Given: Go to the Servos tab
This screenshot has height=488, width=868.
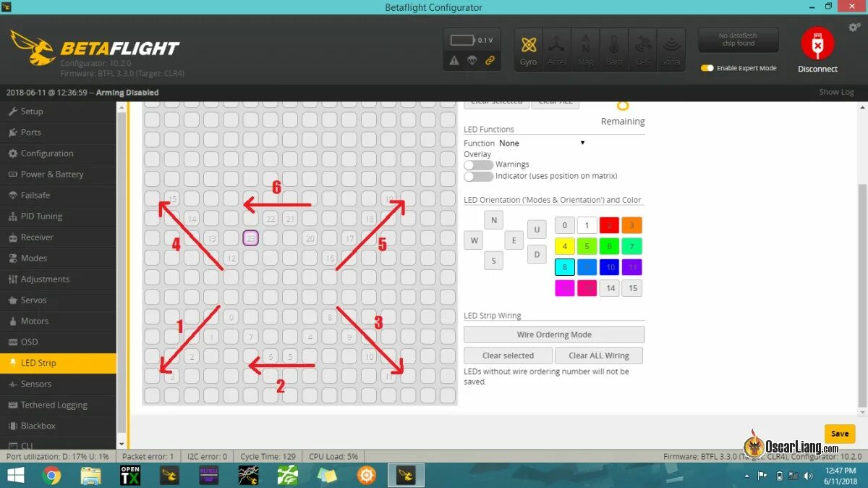Looking at the screenshot, I should 58,300.
